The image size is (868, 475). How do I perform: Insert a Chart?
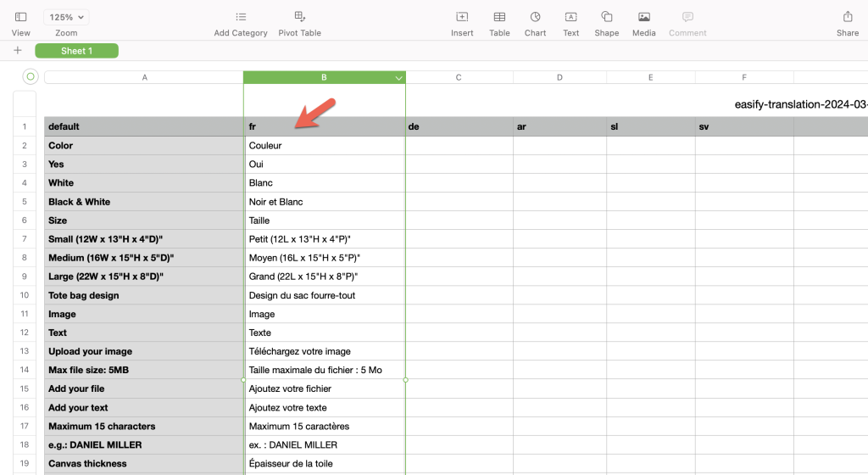click(535, 17)
